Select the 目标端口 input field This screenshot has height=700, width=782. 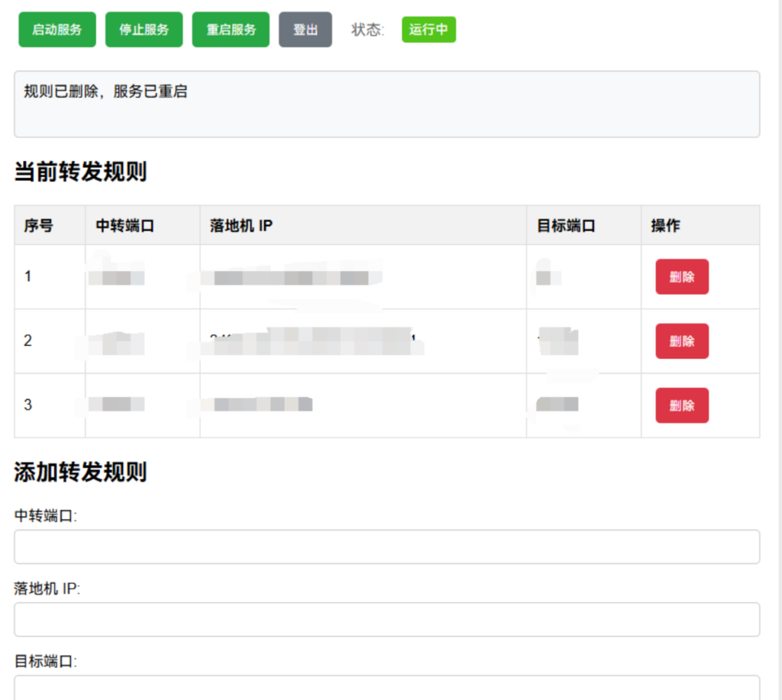pos(386,688)
